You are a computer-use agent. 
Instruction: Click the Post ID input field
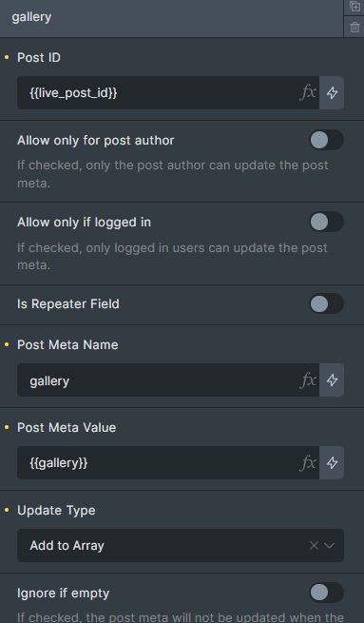pyautogui.click(x=158, y=92)
